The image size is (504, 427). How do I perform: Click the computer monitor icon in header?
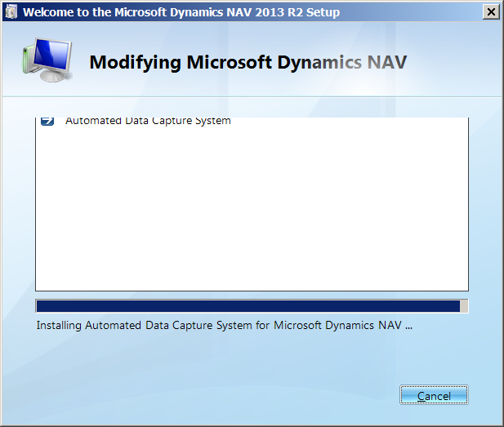click(x=47, y=60)
